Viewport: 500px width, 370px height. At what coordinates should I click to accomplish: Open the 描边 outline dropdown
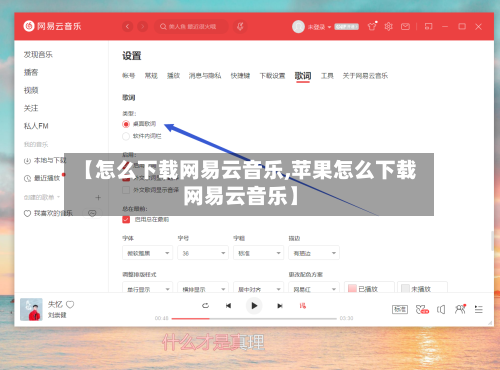coord(314,253)
